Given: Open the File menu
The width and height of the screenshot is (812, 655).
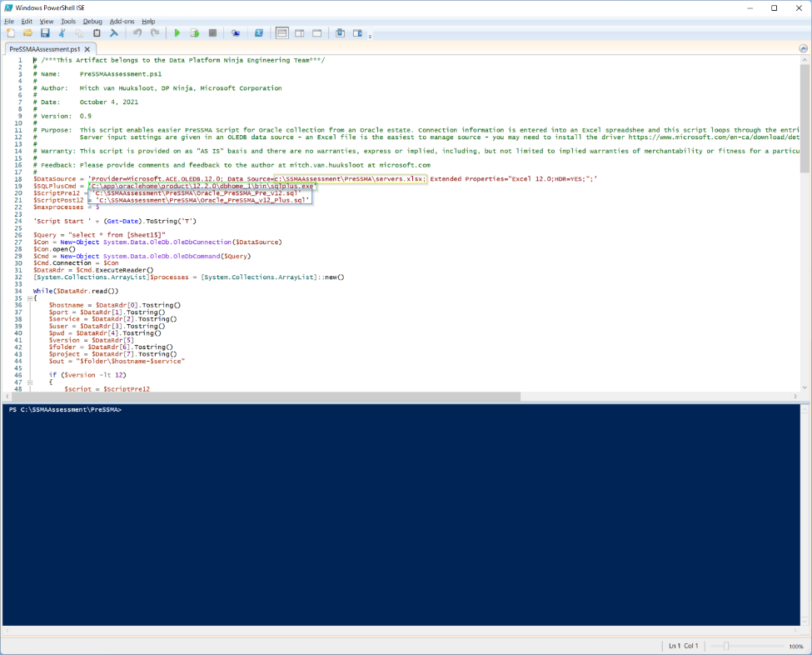Looking at the screenshot, I should click(x=9, y=21).
